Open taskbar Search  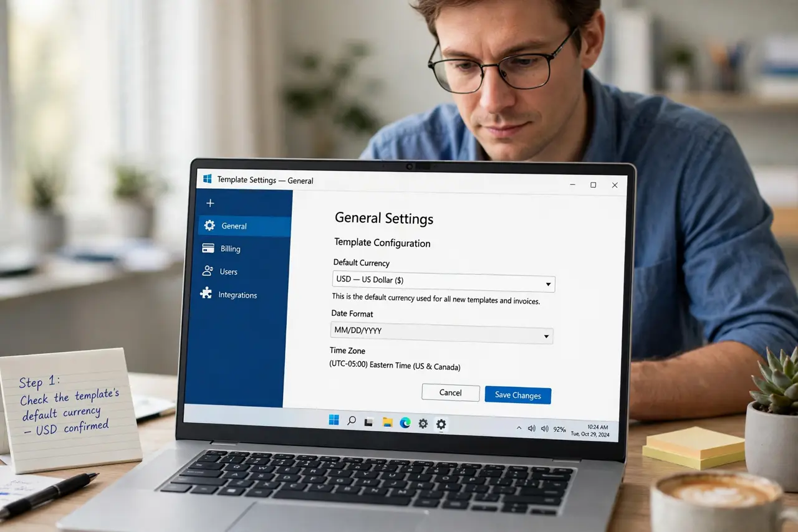[352, 421]
